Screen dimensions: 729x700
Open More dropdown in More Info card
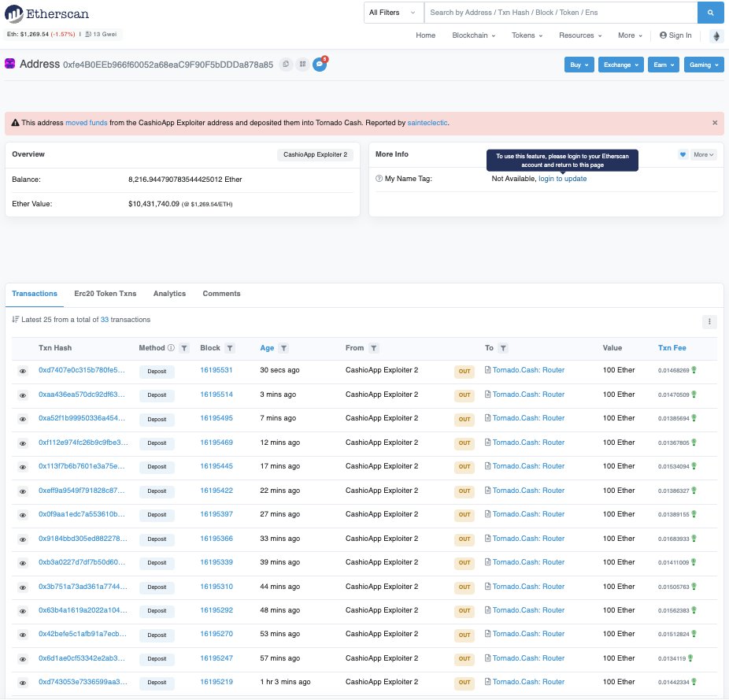click(703, 154)
